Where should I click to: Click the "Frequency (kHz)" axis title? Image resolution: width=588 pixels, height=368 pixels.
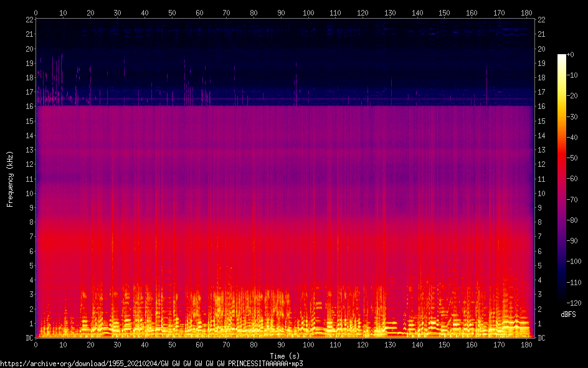(10, 179)
